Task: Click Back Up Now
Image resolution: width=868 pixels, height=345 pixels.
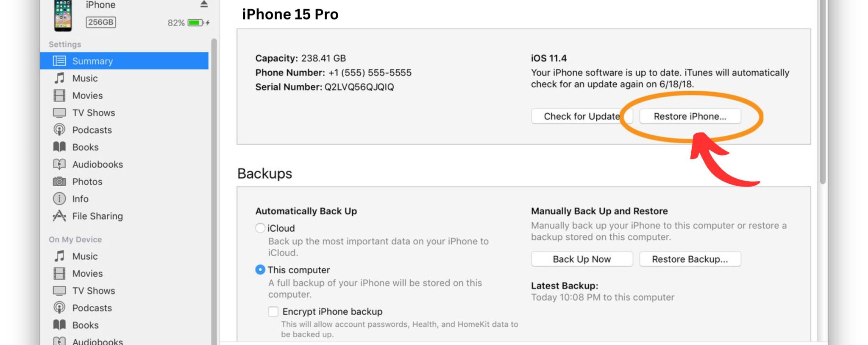Action: 581,259
